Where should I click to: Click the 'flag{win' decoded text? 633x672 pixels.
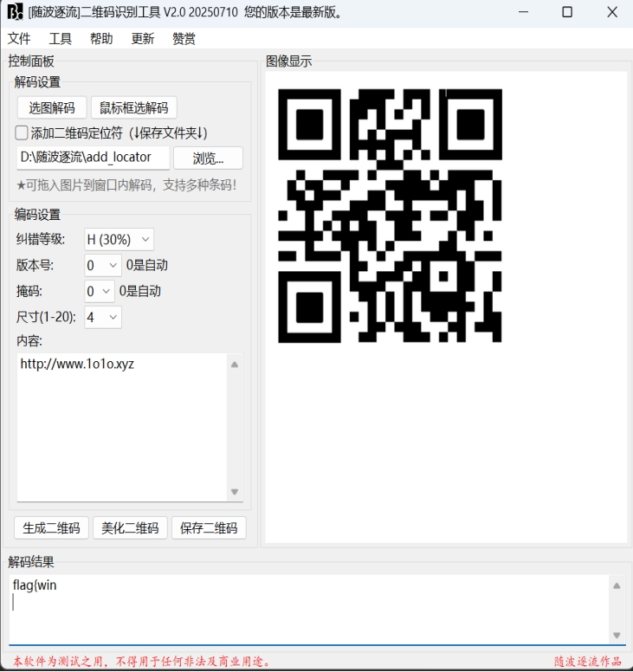pos(35,585)
